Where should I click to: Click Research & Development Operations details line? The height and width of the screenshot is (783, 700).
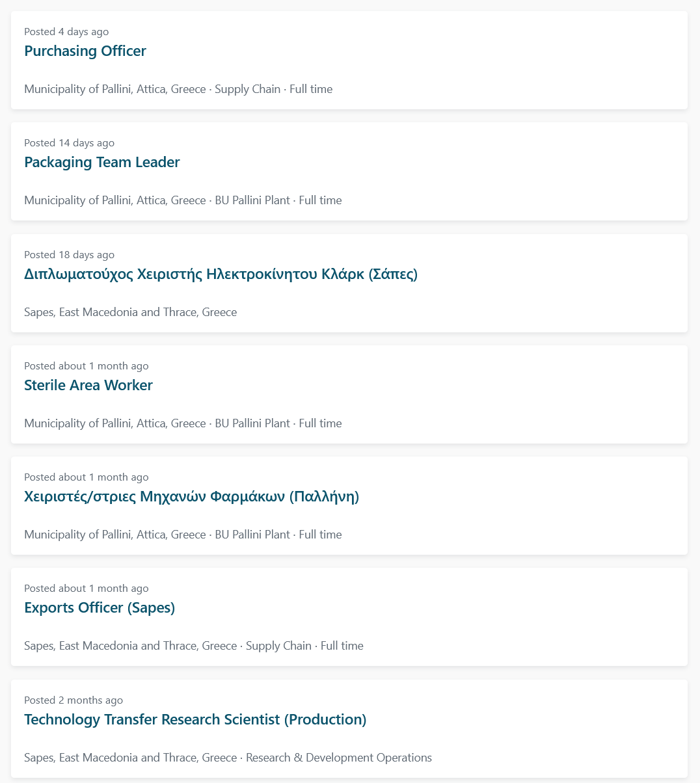click(228, 758)
